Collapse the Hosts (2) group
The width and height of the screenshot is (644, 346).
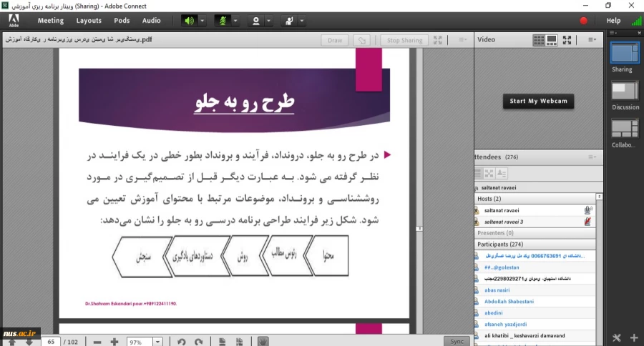535,199
